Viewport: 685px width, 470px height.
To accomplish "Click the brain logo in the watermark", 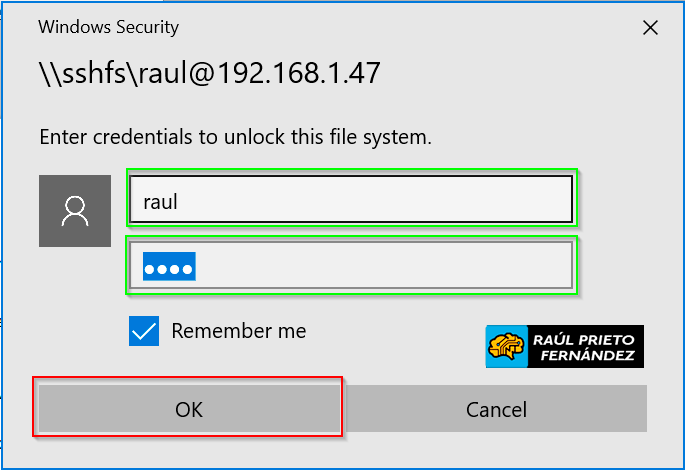I will (x=507, y=346).
